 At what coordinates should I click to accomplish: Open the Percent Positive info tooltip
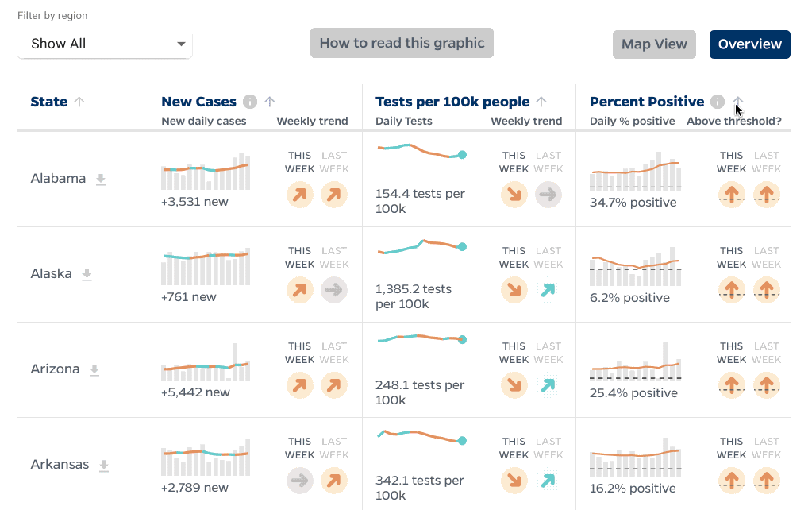(x=717, y=102)
